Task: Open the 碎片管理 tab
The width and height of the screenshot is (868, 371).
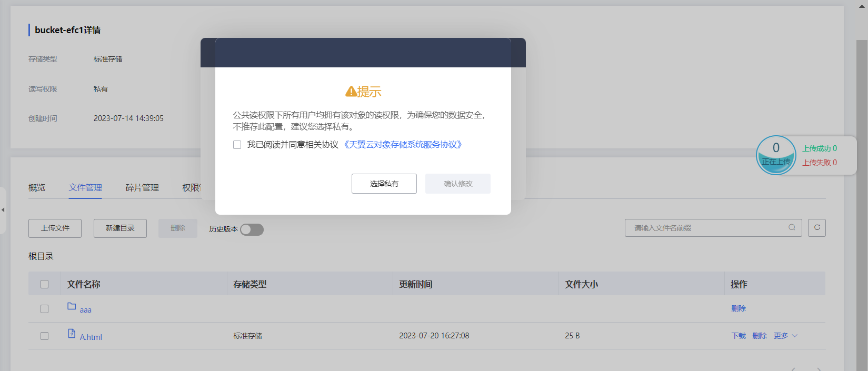Action: tap(142, 187)
